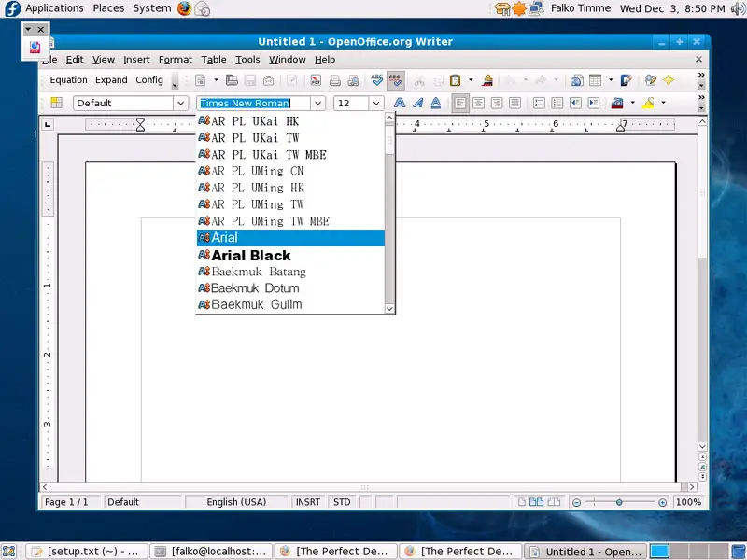Click the font name dropdown arrow

317,103
